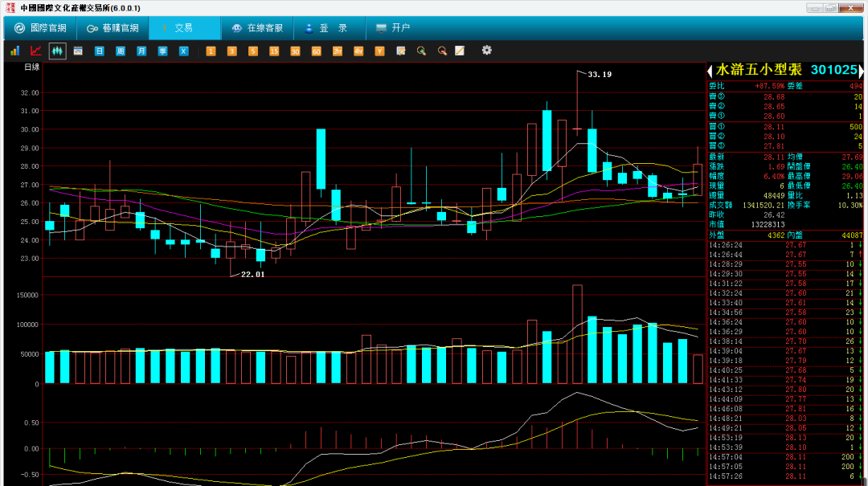Open the 在線客服 tab
This screenshot has width=868, height=486.
[257, 27]
